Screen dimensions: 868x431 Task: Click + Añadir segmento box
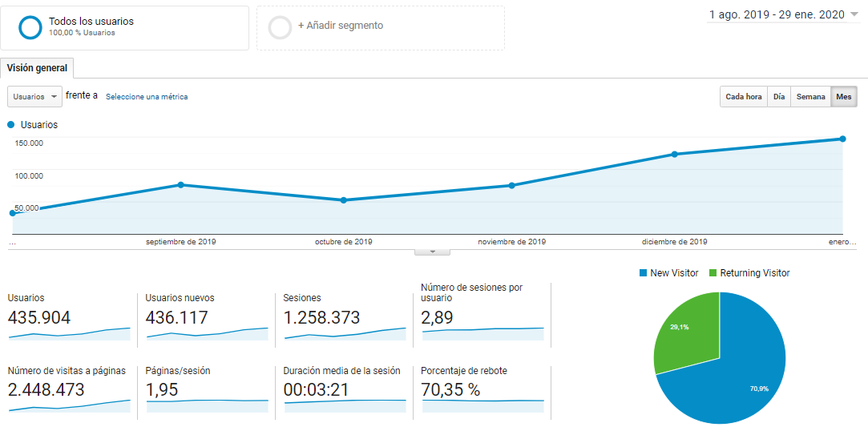[381, 28]
